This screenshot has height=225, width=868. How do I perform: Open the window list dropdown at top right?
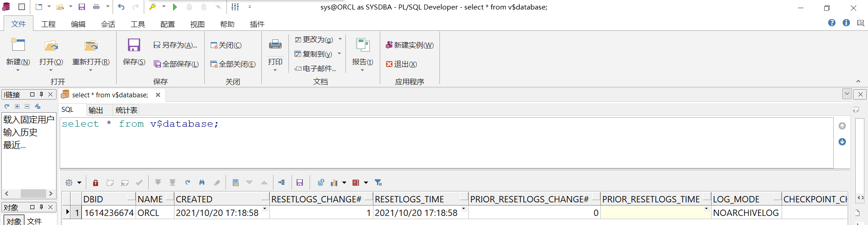point(847,94)
